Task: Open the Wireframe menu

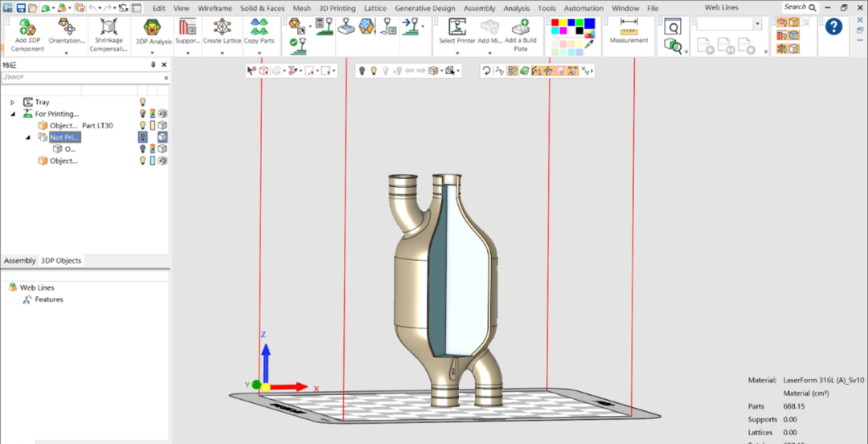Action: [x=215, y=8]
